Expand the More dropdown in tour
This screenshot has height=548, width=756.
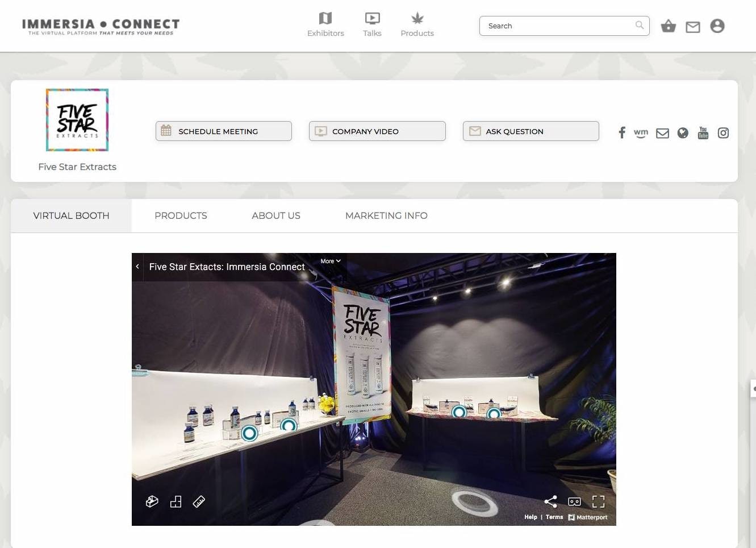331,261
